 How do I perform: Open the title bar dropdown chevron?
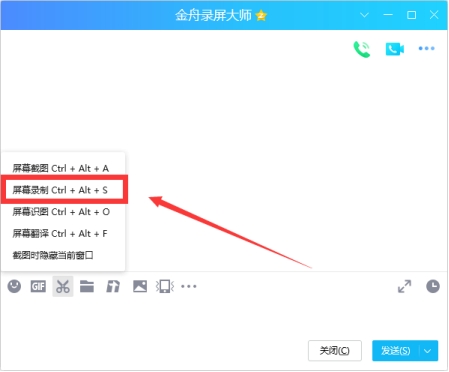pos(364,15)
